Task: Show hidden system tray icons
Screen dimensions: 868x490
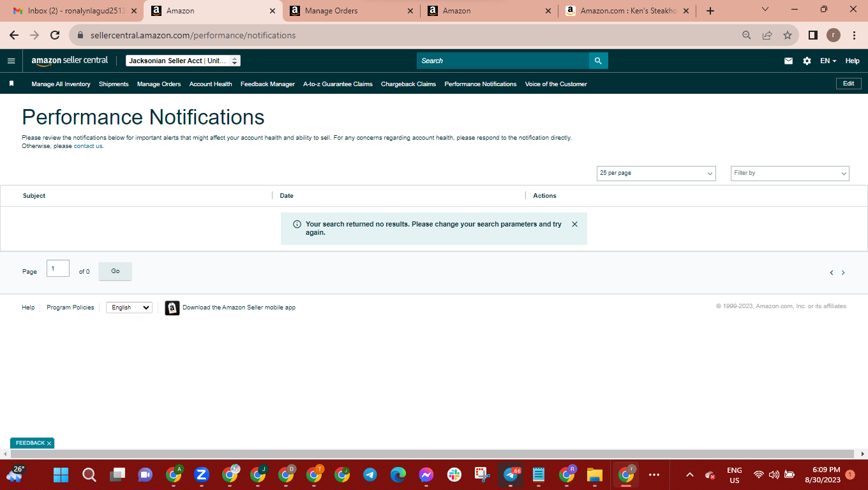Action: [x=689, y=475]
